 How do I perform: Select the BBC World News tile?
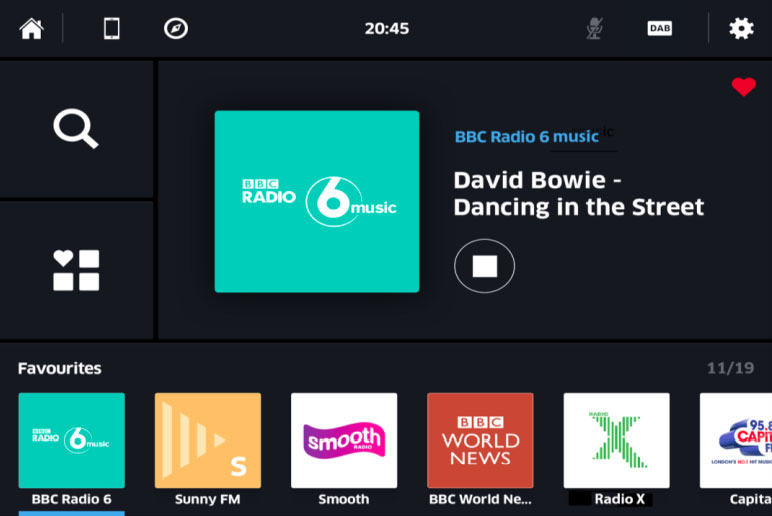(x=481, y=440)
